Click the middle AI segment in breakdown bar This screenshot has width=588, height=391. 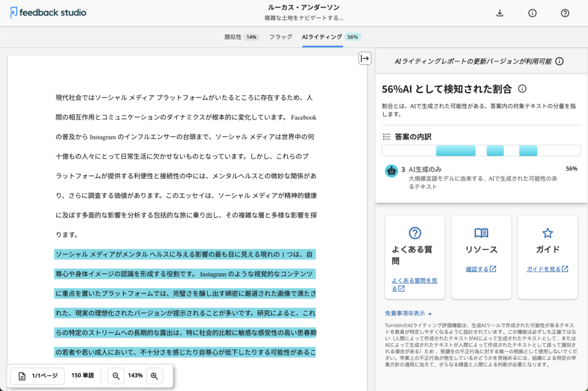tap(495, 150)
